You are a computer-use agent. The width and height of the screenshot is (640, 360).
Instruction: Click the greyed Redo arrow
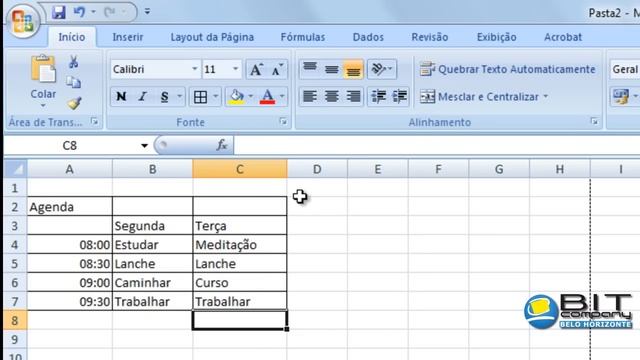tap(109, 12)
